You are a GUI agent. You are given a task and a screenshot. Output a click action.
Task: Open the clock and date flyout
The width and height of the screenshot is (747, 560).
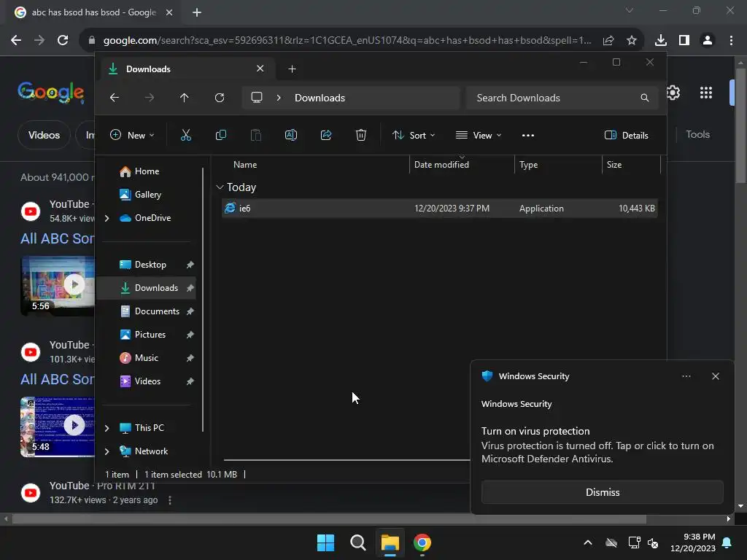pos(693,542)
